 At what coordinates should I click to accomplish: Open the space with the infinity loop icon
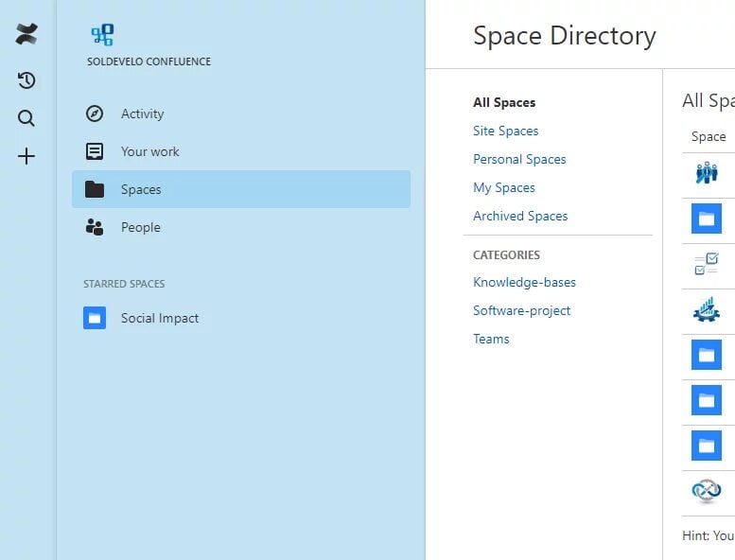coord(707,491)
